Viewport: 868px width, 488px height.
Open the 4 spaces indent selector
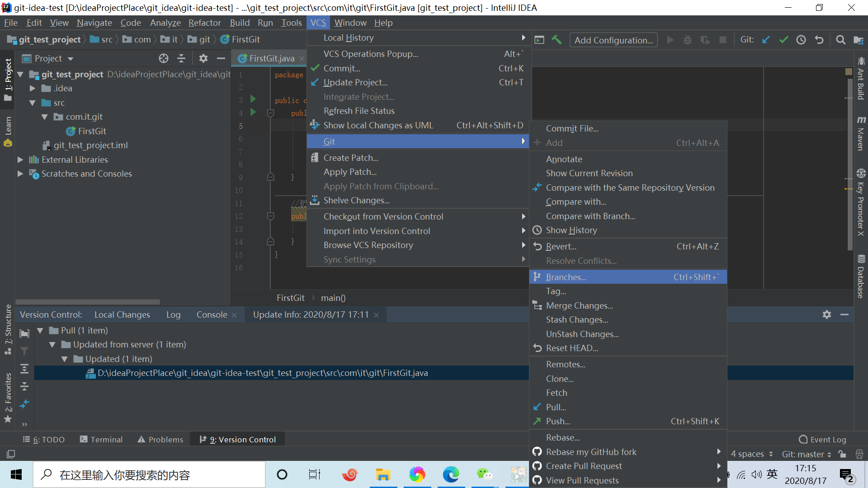click(752, 454)
